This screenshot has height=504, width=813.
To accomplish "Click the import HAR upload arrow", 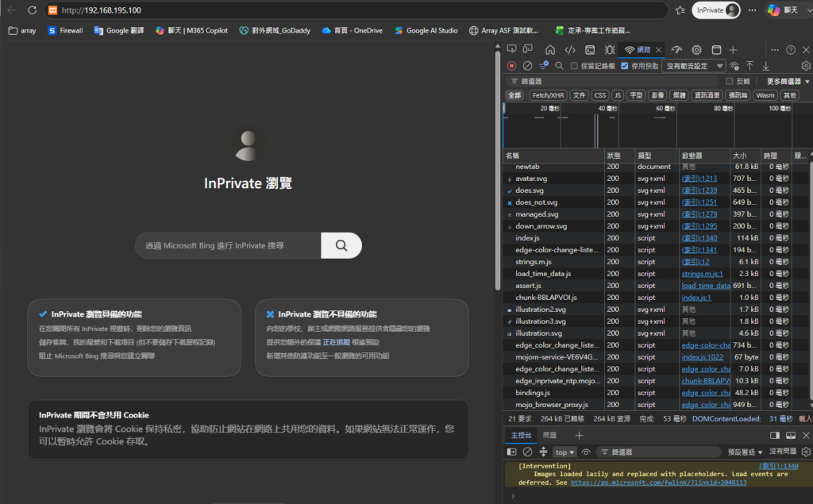I will pos(749,66).
